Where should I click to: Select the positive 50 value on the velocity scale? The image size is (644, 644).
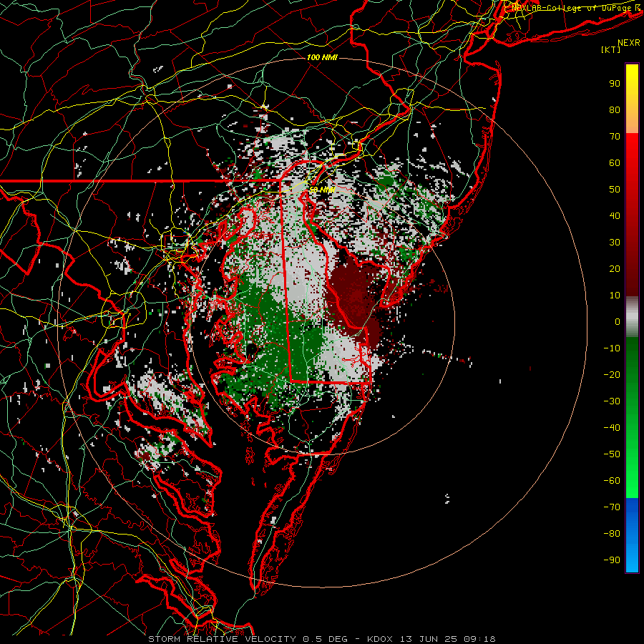pos(615,190)
